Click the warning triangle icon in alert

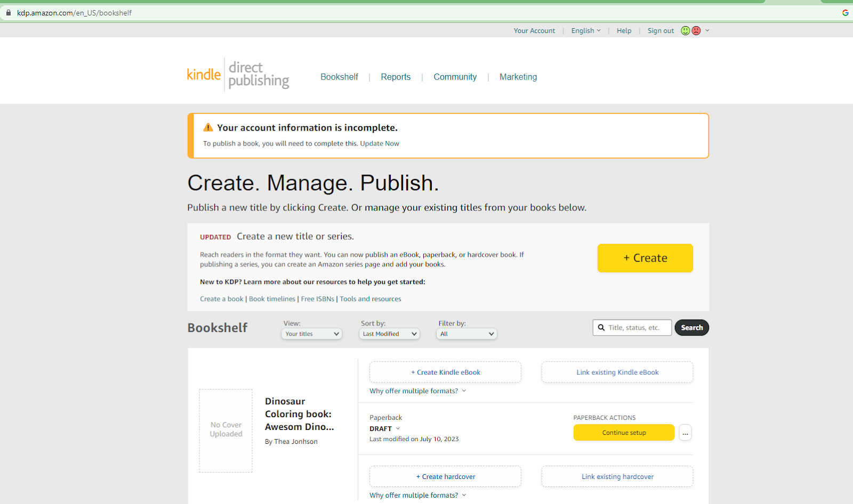click(x=208, y=127)
